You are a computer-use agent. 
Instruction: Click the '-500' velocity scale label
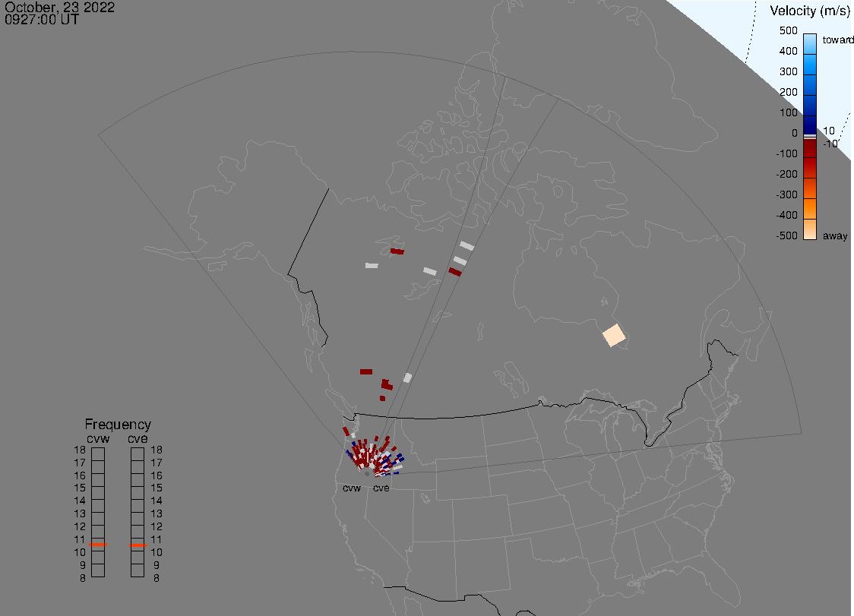pyautogui.click(x=786, y=235)
